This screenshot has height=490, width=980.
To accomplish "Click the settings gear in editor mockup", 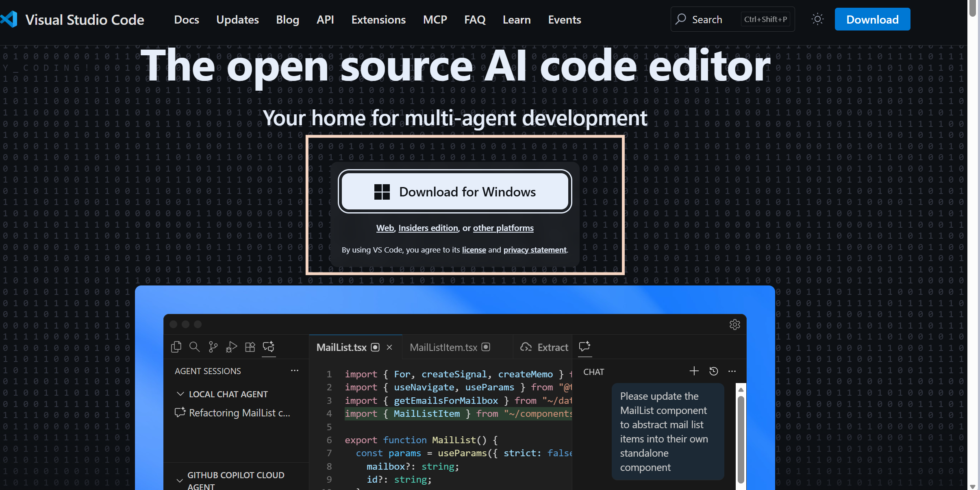I will (x=734, y=324).
